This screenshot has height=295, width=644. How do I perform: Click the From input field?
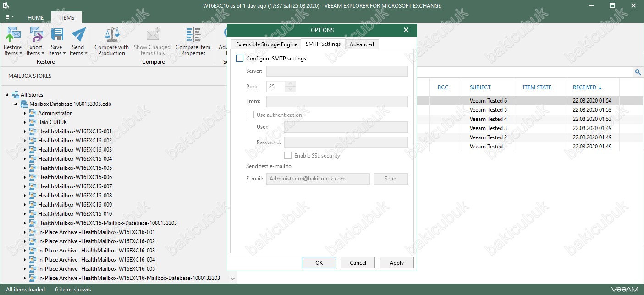click(337, 101)
